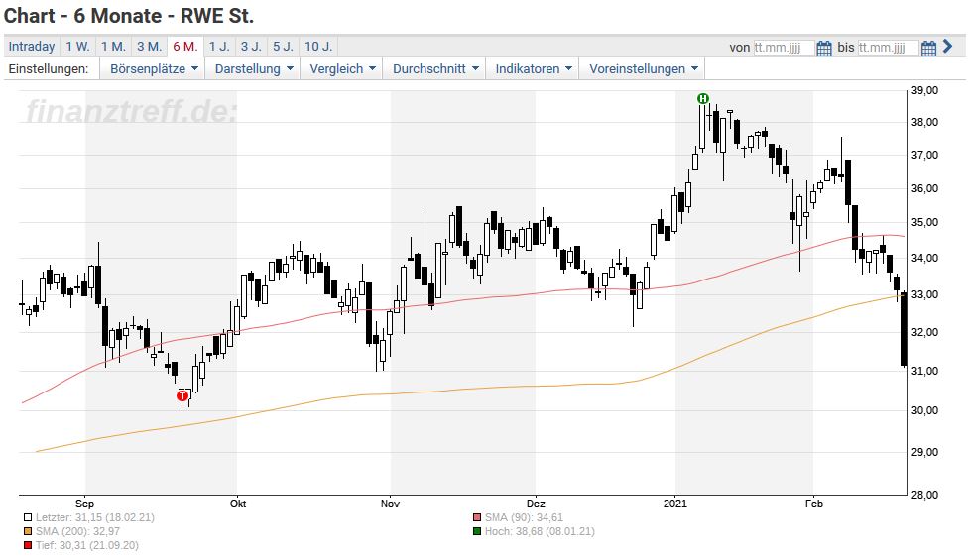Click the red T low marker

pyautogui.click(x=182, y=395)
